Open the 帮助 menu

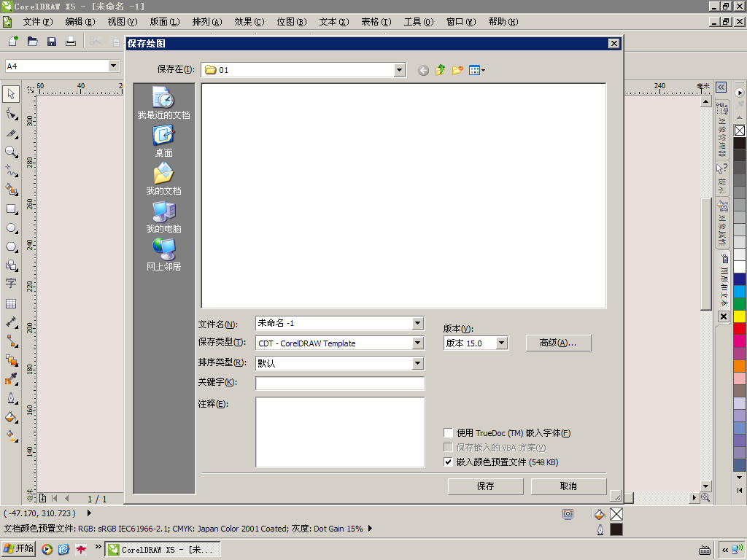pos(503,22)
